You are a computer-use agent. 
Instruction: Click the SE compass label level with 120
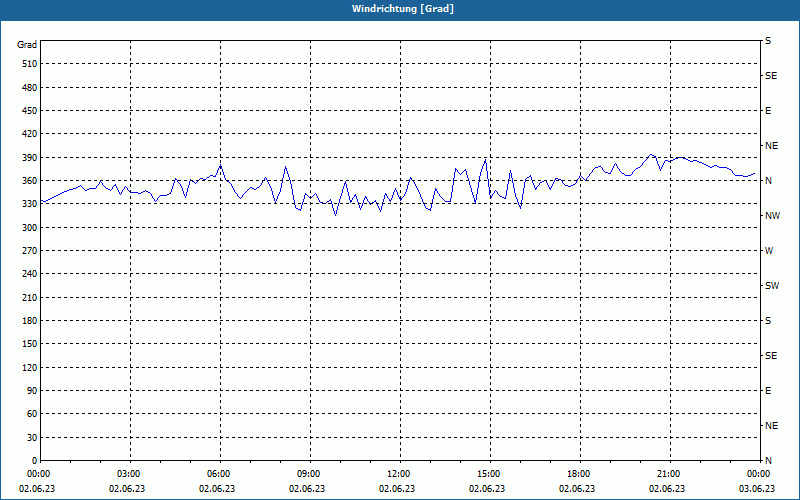771,356
